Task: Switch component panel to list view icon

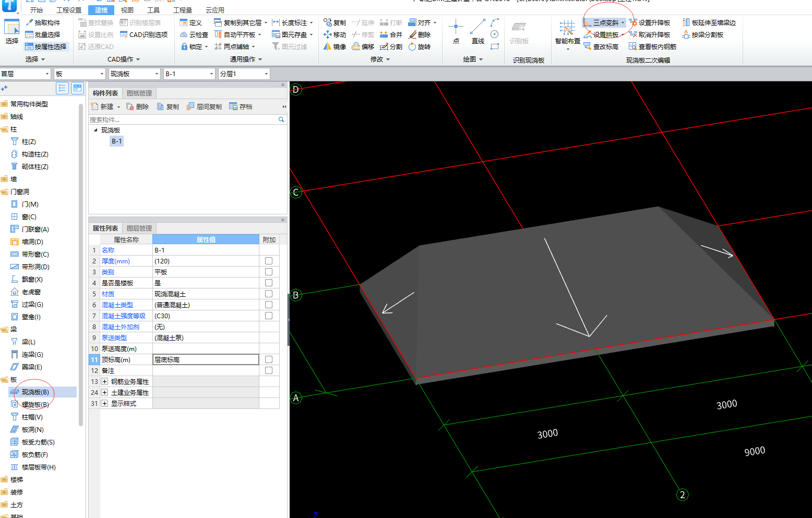Action: (x=63, y=88)
